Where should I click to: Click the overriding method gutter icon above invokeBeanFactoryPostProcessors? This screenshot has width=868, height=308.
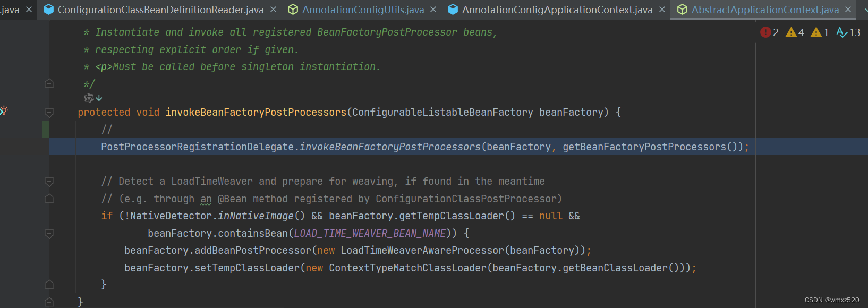[93, 98]
